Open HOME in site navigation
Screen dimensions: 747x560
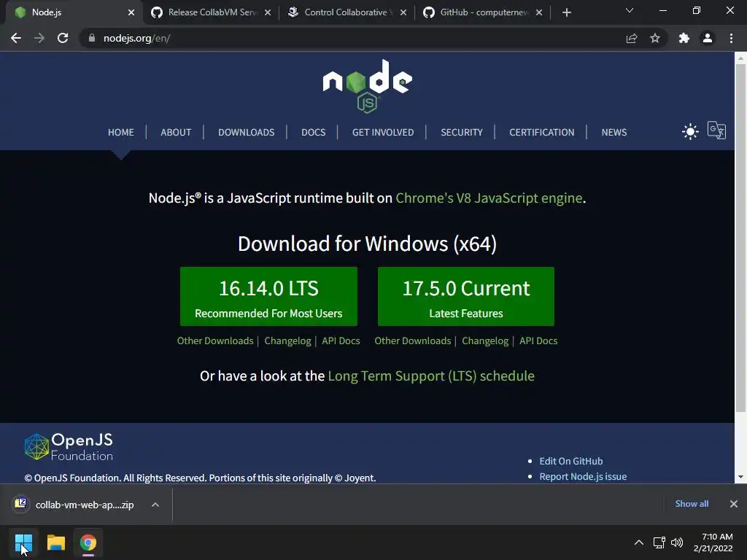tap(121, 133)
